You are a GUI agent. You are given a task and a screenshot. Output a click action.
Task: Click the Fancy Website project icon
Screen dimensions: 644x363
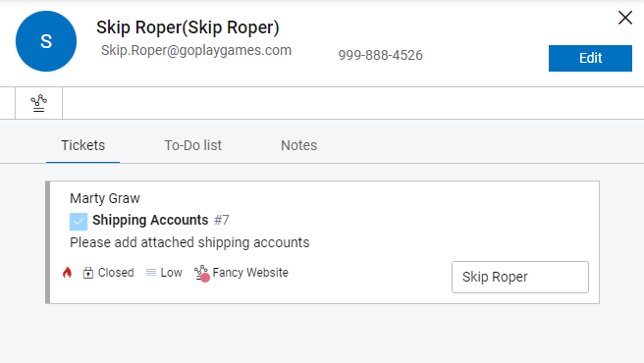pyautogui.click(x=201, y=273)
